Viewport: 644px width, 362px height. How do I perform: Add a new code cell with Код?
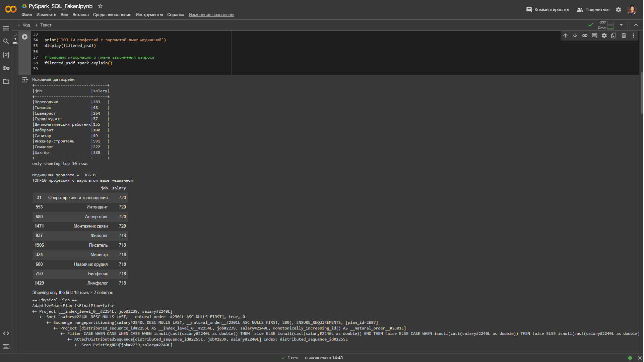(x=23, y=25)
